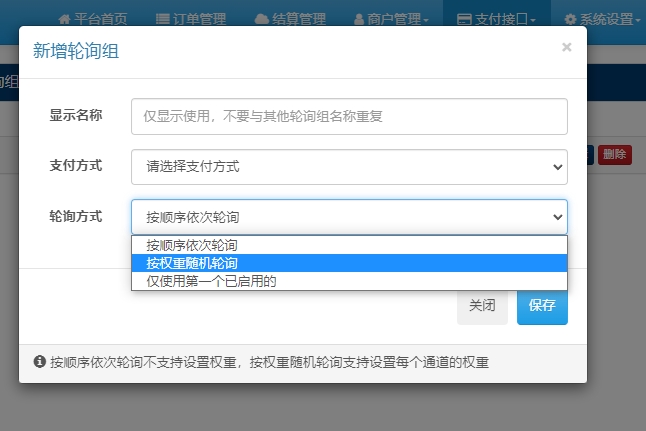Image resolution: width=646 pixels, height=431 pixels.
Task: Click the 新增轮询组 dialog title
Action: tap(76, 51)
